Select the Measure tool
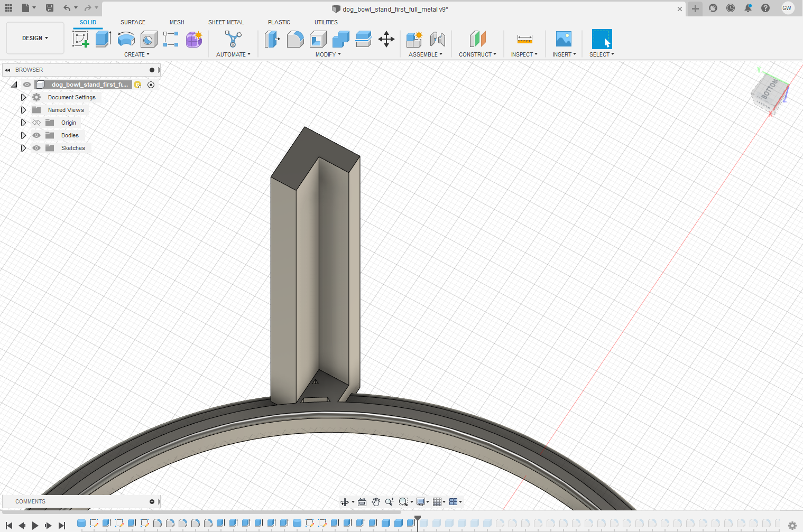Viewport: 803px width, 532px height. click(524, 39)
